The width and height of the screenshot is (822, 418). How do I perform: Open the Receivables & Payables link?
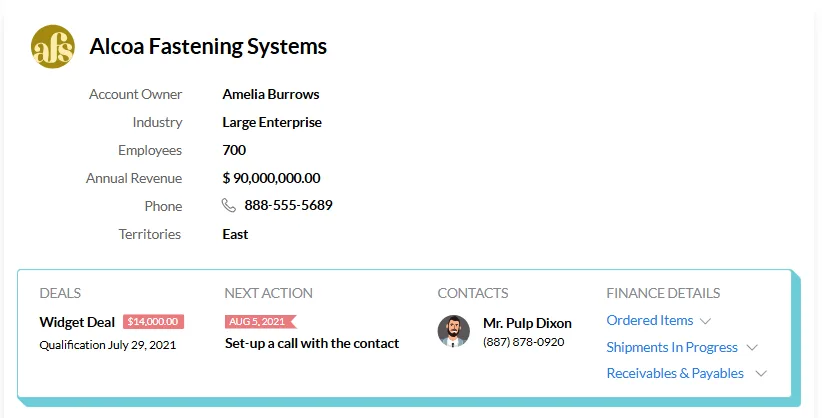(x=675, y=374)
